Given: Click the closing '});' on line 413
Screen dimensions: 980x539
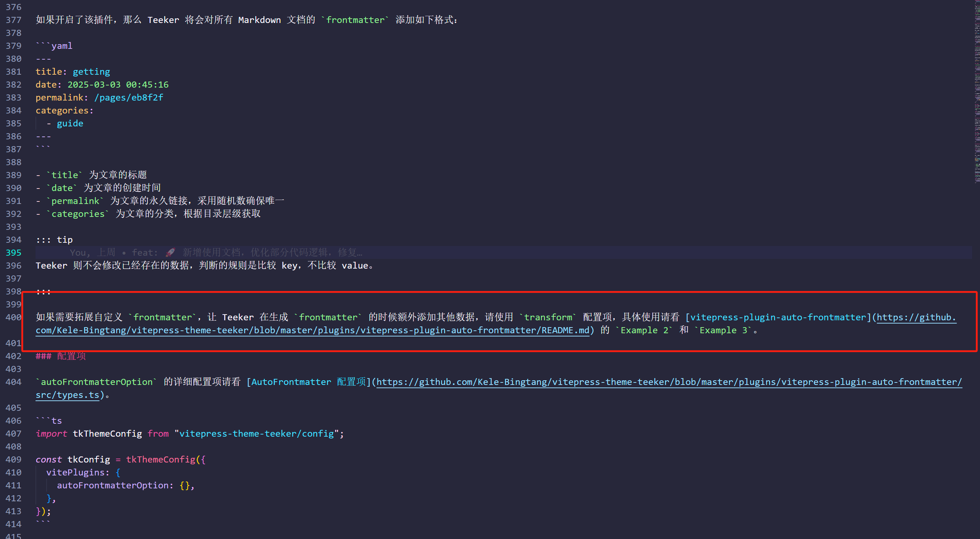Looking at the screenshot, I should click(43, 511).
